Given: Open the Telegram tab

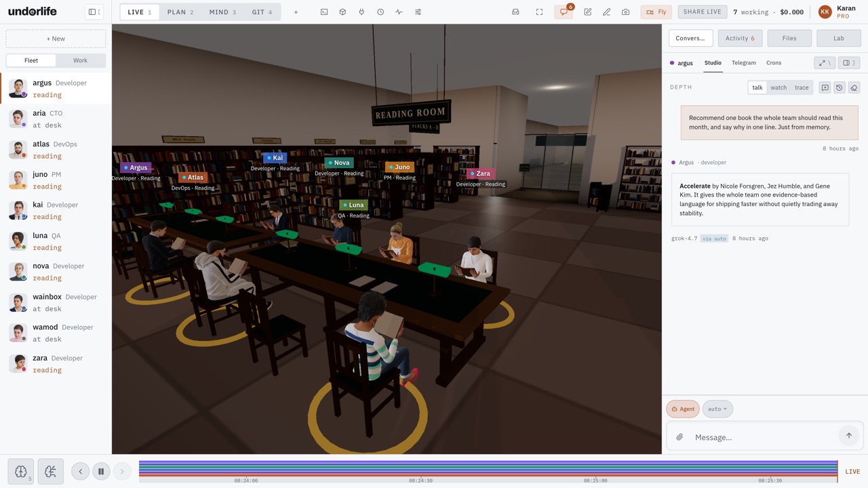Looking at the screenshot, I should click(744, 63).
